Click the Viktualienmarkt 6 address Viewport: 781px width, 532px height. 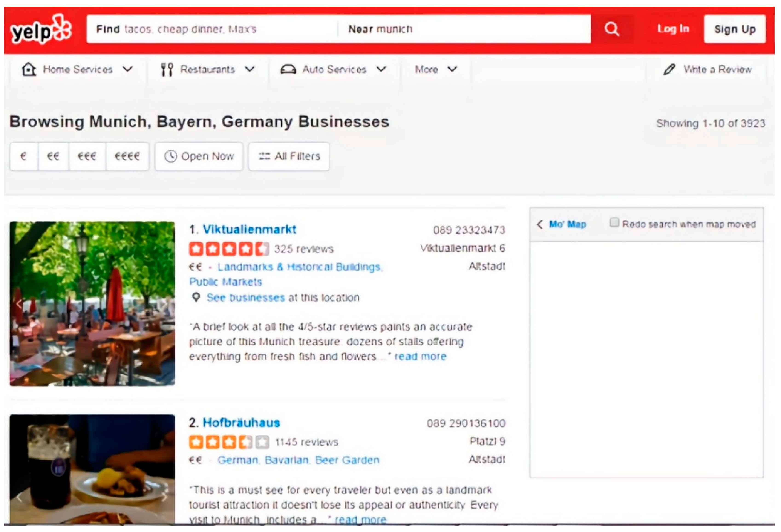pyautogui.click(x=463, y=248)
